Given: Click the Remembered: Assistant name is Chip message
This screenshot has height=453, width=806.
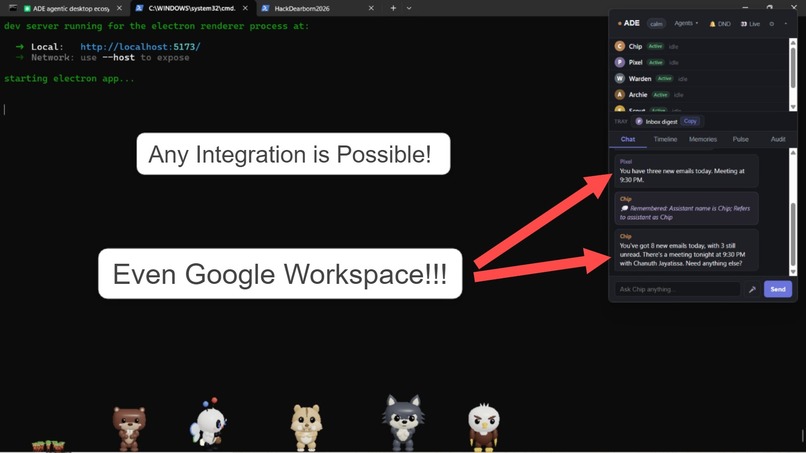Looking at the screenshot, I should [x=686, y=208].
